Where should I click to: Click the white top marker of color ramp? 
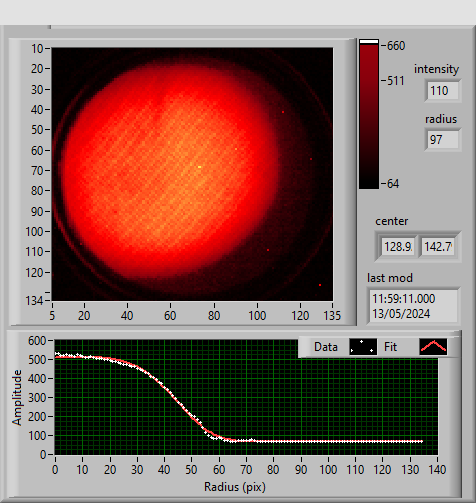[x=369, y=42]
